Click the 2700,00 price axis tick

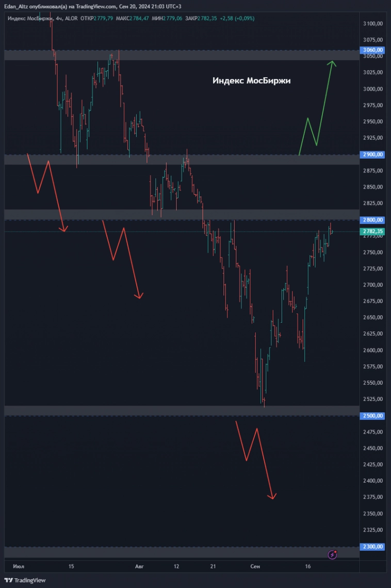373,285
